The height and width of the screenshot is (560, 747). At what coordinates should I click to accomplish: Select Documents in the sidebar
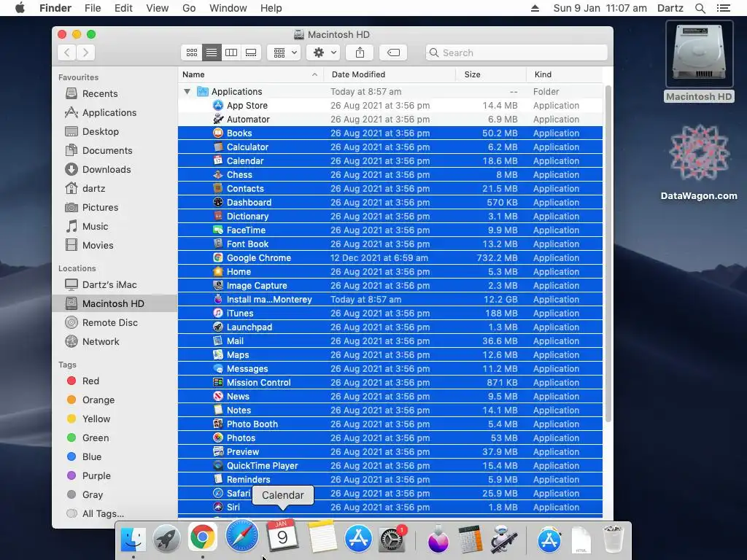[107, 150]
